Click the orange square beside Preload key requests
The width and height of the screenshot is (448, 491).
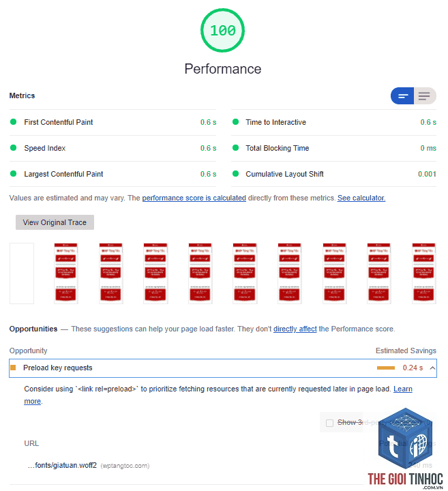(x=13, y=368)
